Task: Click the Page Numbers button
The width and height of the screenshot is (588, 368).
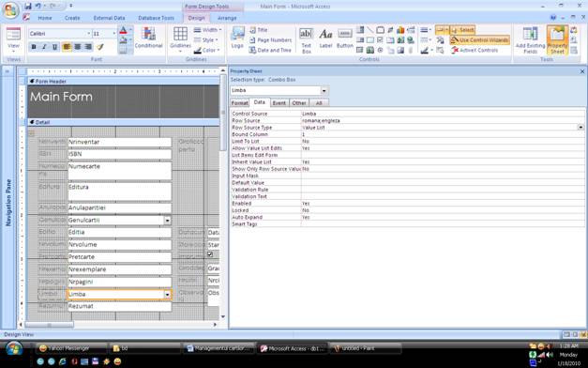Action: point(270,39)
